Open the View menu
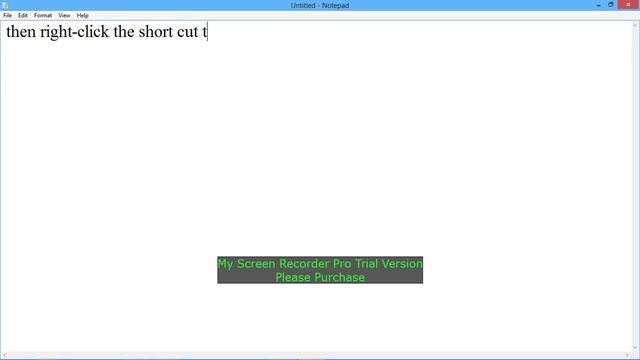This screenshot has height=360, width=640. [64, 16]
